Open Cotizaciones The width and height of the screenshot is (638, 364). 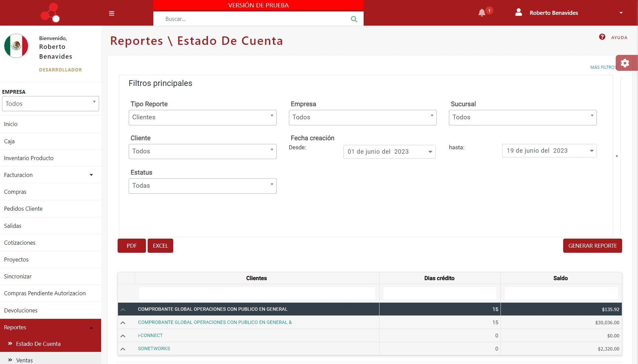coord(51,243)
